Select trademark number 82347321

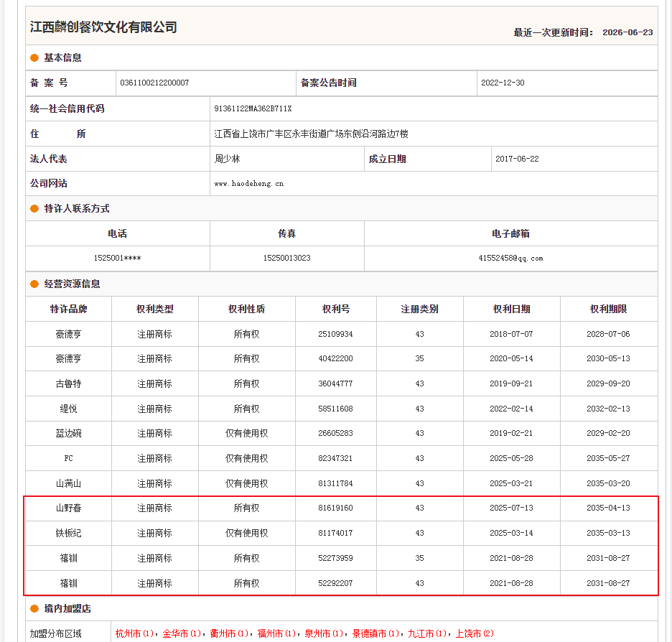click(x=335, y=458)
